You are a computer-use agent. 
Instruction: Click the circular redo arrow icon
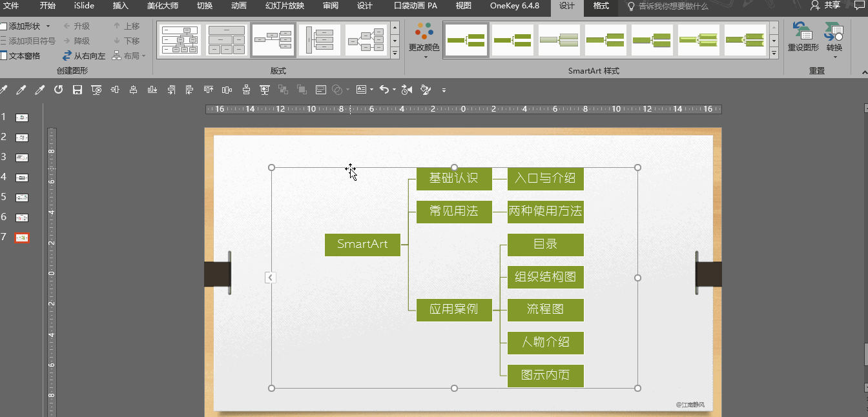pyautogui.click(x=58, y=90)
